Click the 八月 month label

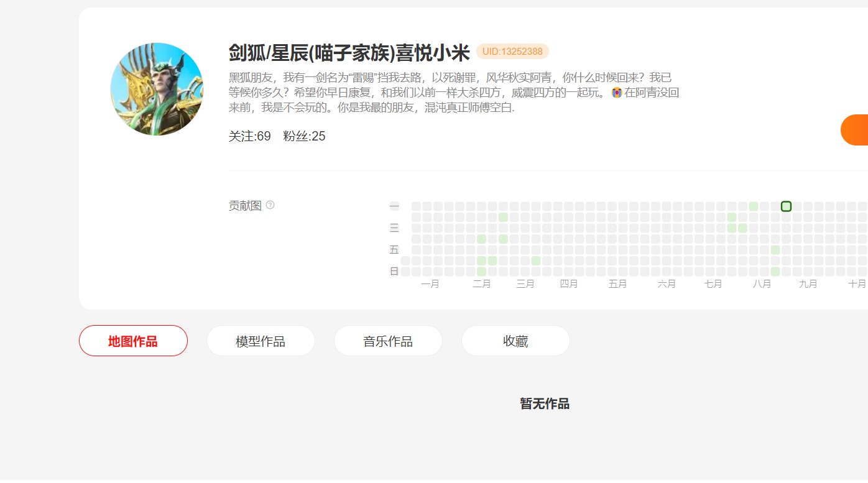click(762, 284)
